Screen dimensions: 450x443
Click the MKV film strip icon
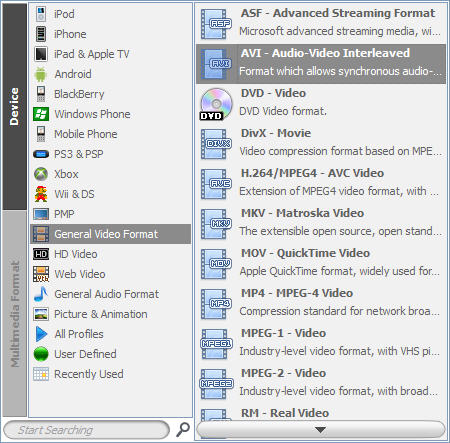(216, 224)
